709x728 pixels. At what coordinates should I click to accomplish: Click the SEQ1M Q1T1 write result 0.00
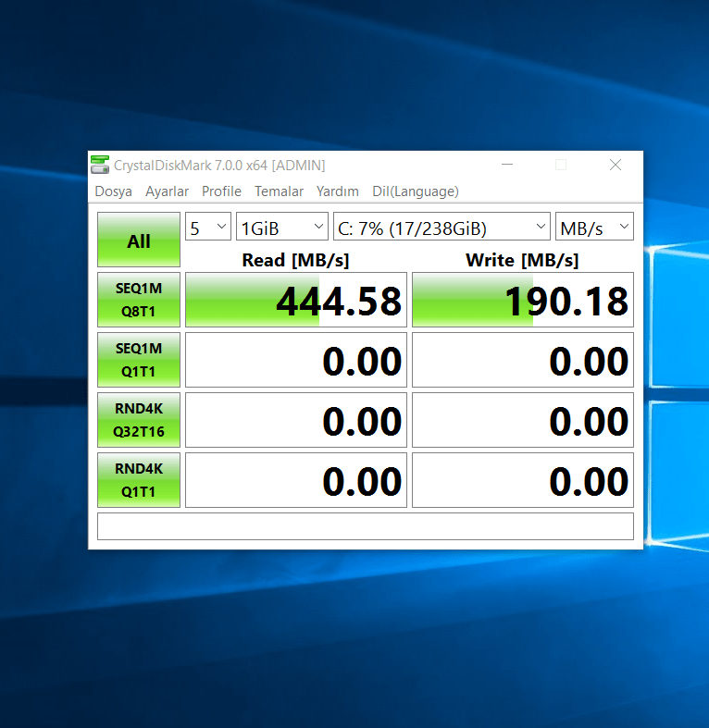(x=523, y=360)
